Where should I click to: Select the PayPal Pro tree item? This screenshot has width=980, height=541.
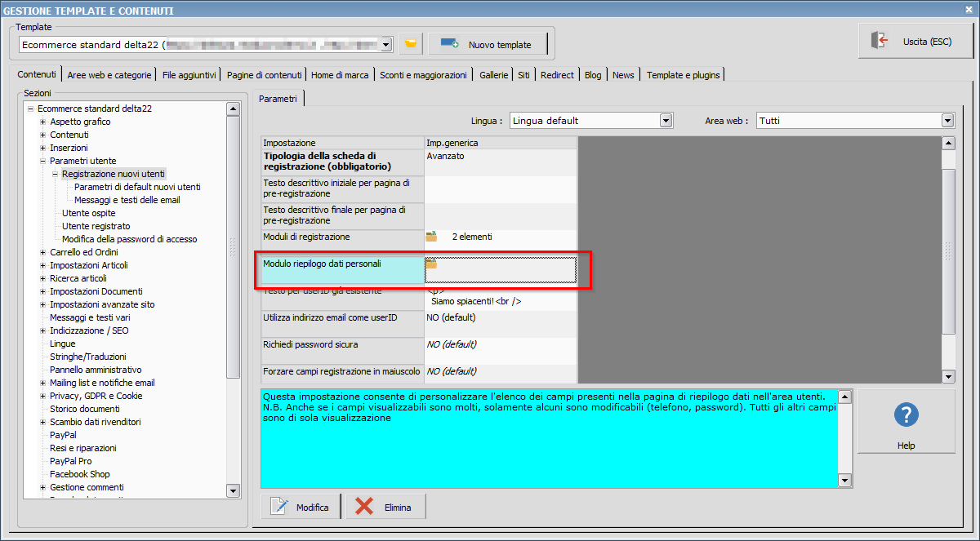click(71, 461)
